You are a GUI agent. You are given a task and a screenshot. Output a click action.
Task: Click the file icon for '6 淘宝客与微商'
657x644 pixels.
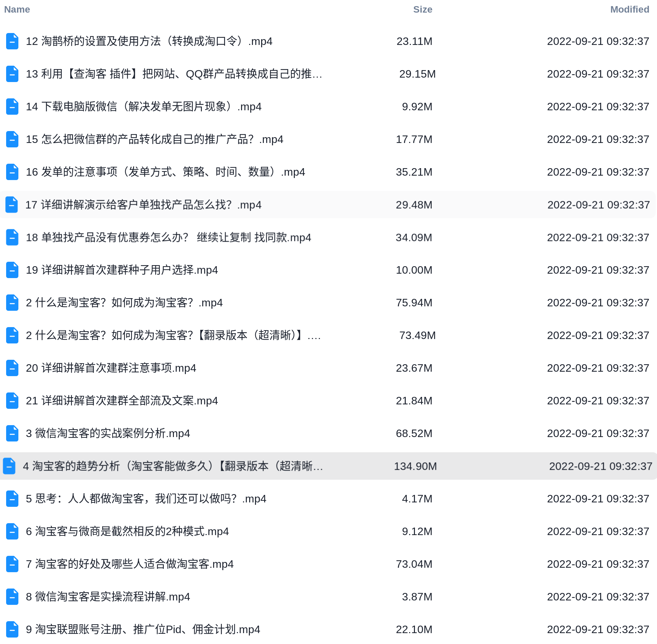click(x=12, y=531)
